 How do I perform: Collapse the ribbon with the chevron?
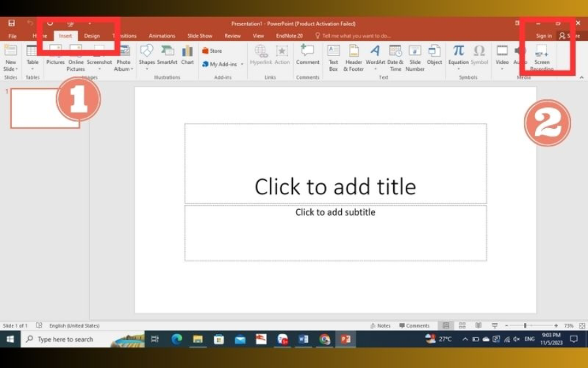581,77
